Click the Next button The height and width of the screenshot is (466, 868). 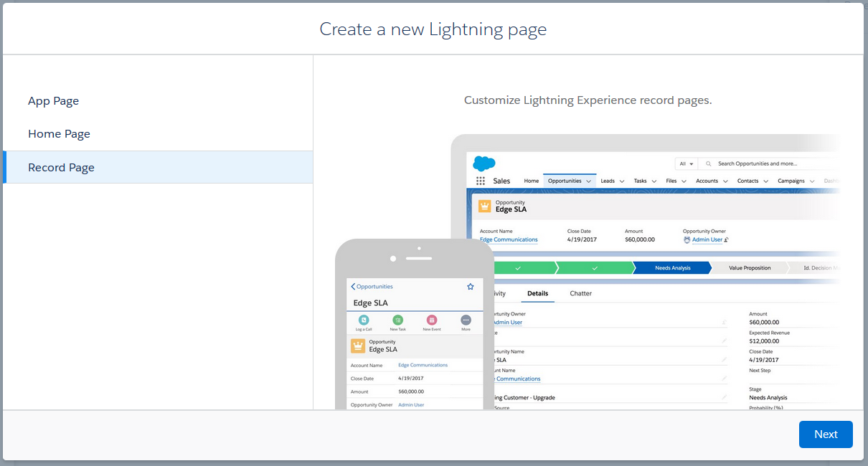coord(826,434)
